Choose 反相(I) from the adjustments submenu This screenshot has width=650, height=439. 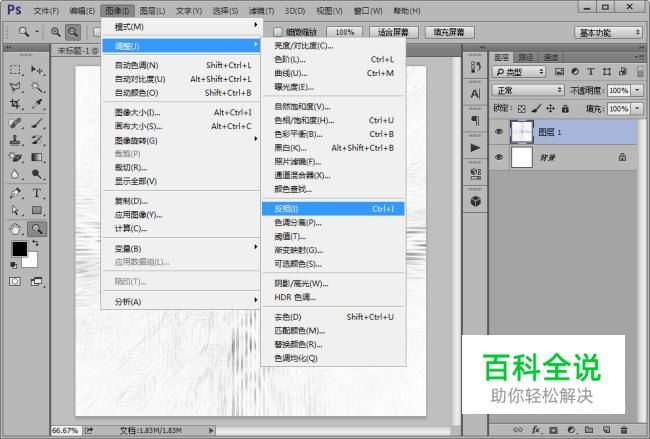(x=333, y=209)
